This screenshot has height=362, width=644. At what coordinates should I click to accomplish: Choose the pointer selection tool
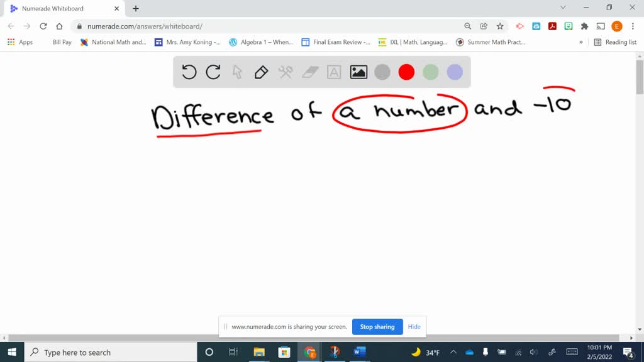pos(237,72)
